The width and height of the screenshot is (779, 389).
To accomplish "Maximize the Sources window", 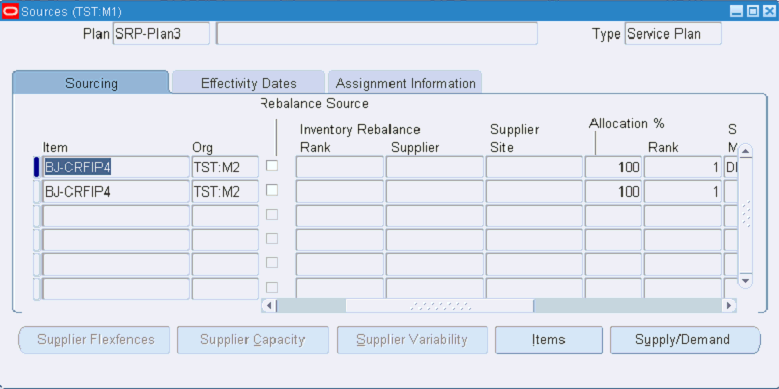I will tap(753, 11).
